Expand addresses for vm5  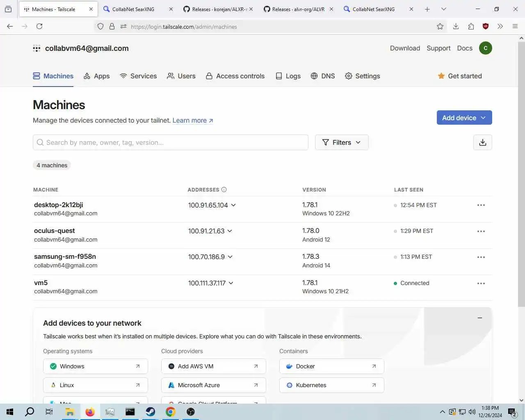click(x=231, y=283)
